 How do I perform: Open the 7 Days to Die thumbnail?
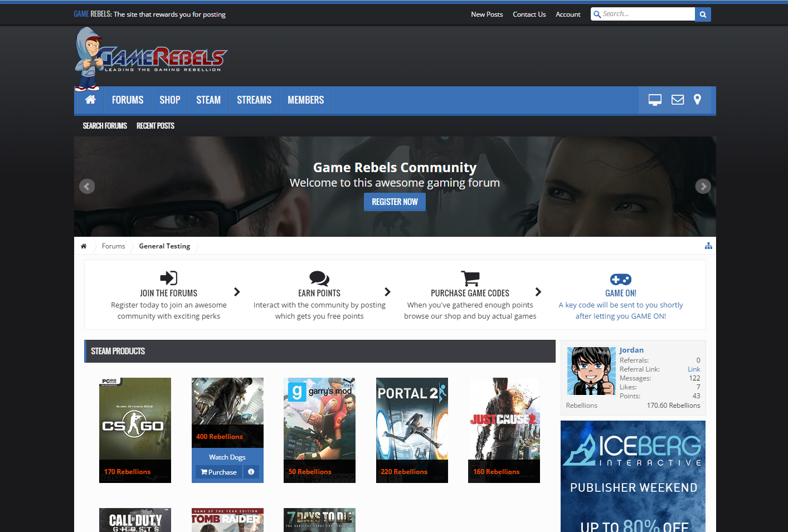tap(319, 520)
